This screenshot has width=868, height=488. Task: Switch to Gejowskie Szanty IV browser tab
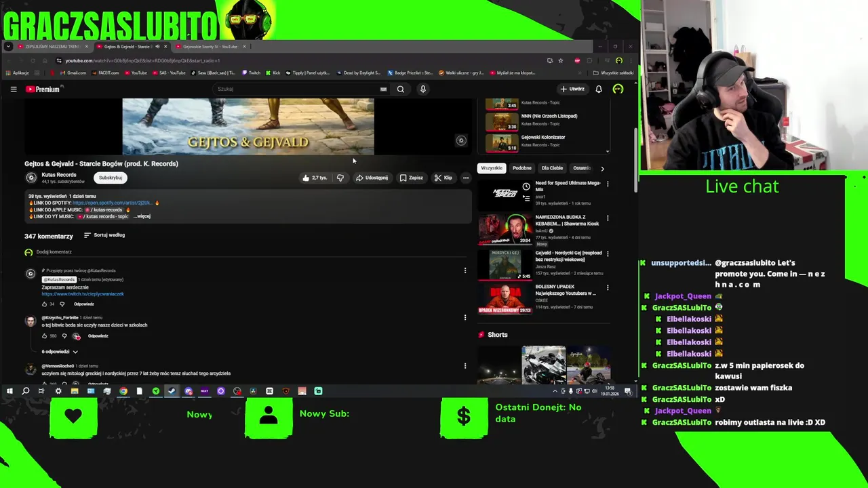point(211,47)
